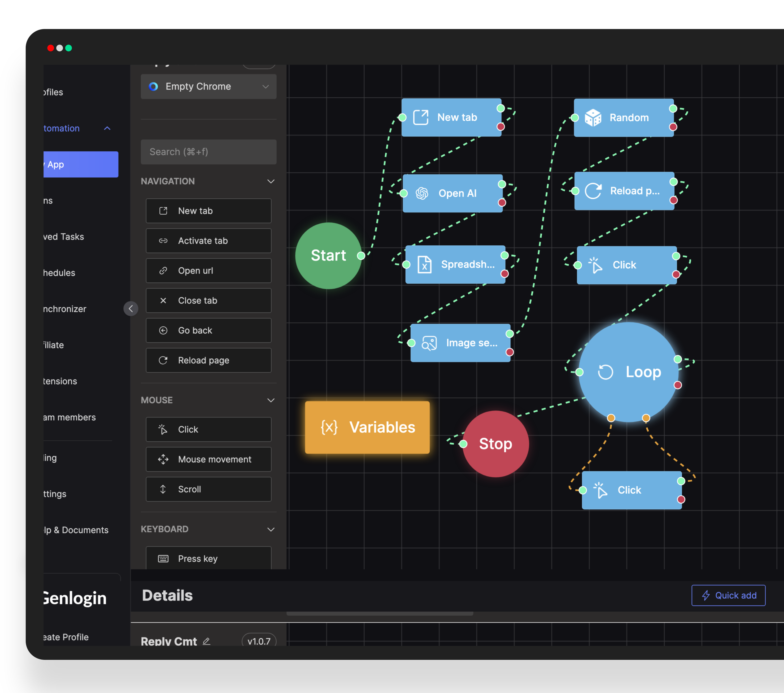Collapse the KEYBOARD section chevron
784x693 pixels.
point(271,530)
